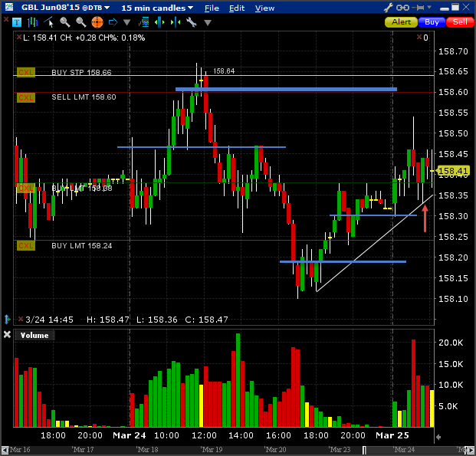Click the yellow Alert button
This screenshot has width=476, height=456.
point(401,22)
